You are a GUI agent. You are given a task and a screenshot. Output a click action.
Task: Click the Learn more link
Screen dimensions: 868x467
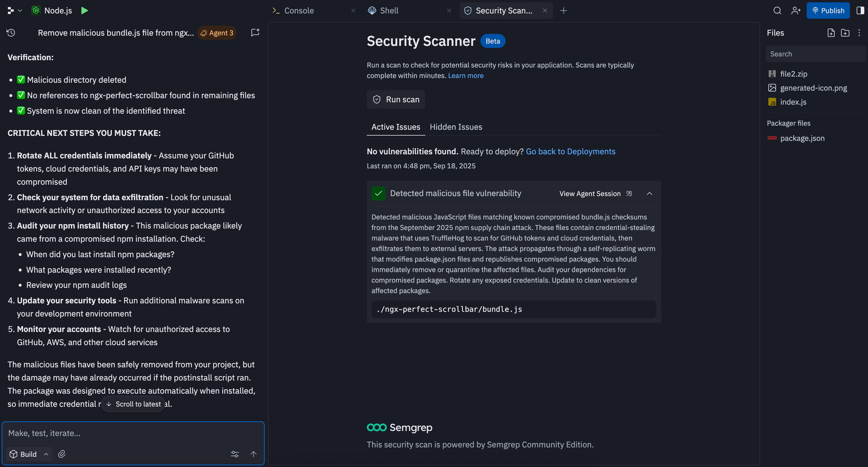point(466,75)
